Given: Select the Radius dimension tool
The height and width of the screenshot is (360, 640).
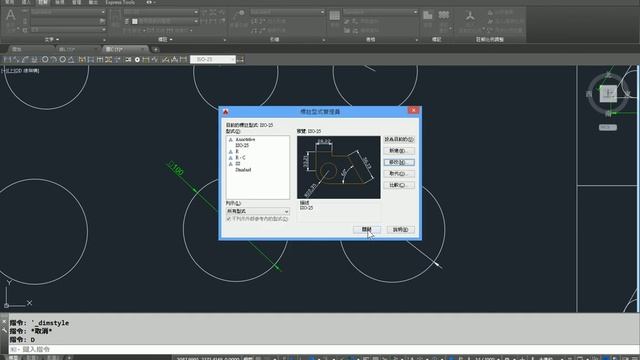Looking at the screenshot, I should pyautogui.click(x=45, y=60).
